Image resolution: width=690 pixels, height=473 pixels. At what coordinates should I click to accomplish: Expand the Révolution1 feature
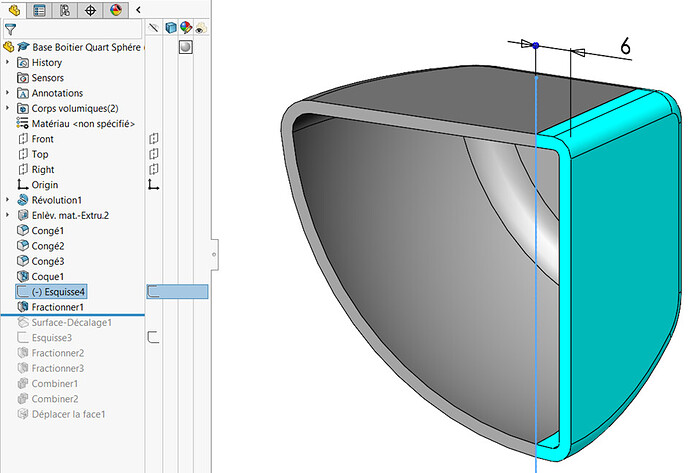coord(8,200)
